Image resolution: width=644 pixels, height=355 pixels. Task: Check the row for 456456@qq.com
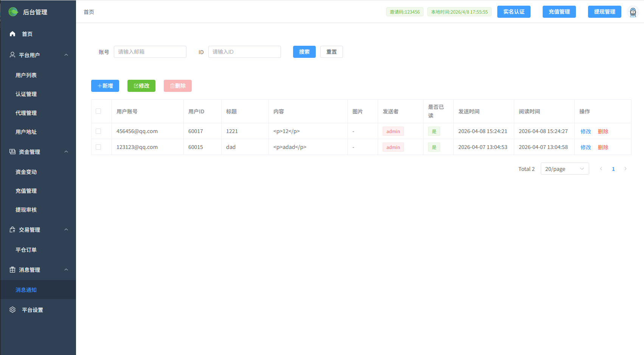[x=98, y=131]
